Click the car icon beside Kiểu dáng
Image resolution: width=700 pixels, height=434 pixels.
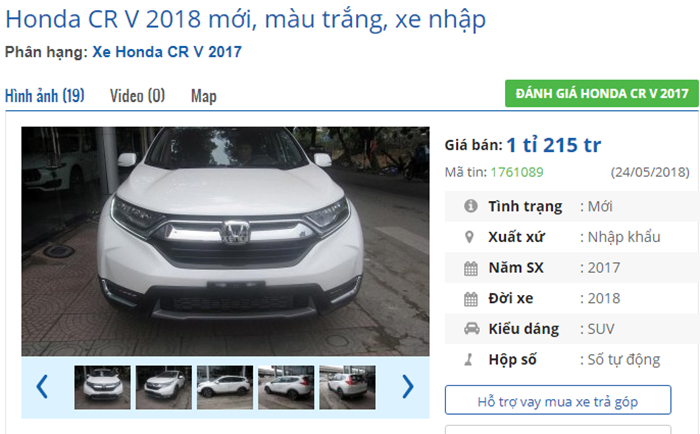[x=471, y=329]
